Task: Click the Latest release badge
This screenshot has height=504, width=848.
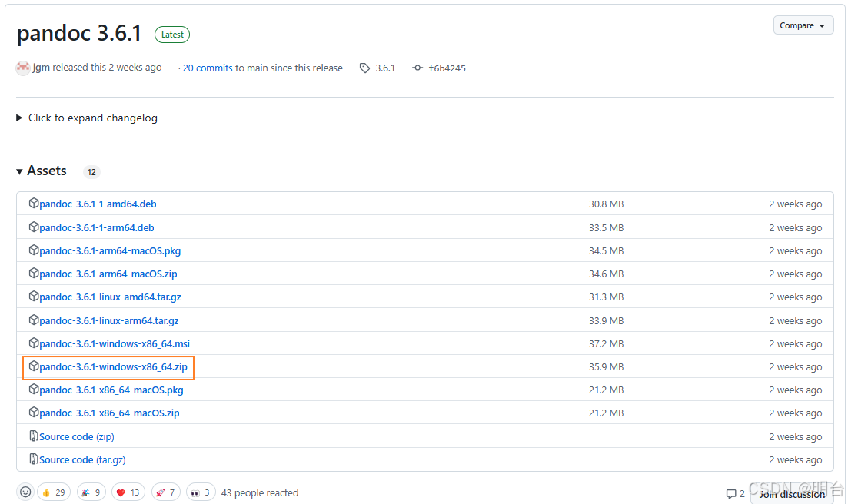Action: click(172, 35)
